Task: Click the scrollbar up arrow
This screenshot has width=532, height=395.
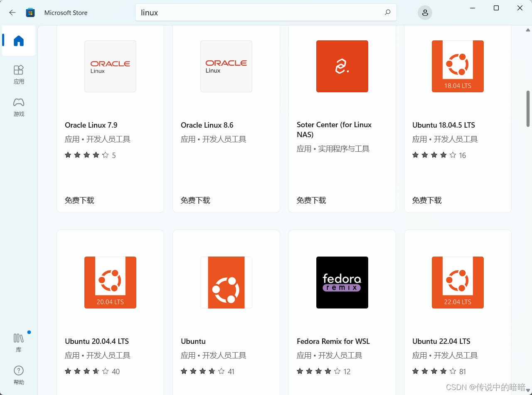Action: click(528, 30)
